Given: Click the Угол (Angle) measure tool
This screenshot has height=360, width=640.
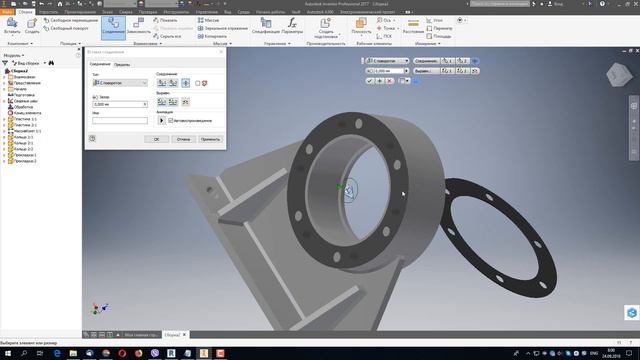Looking at the screenshot, I should click(434, 20).
